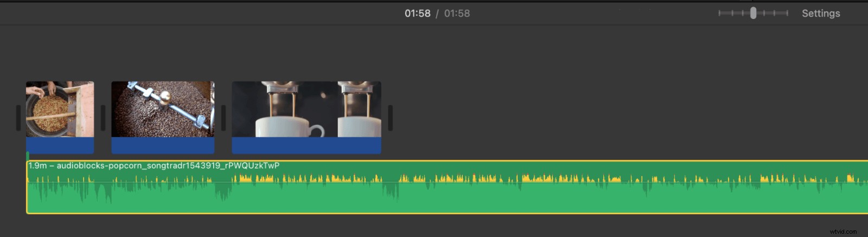This screenshot has width=868, height=237.
Task: Click the blue audio bar under the espresso cups clip
Action: (307, 145)
